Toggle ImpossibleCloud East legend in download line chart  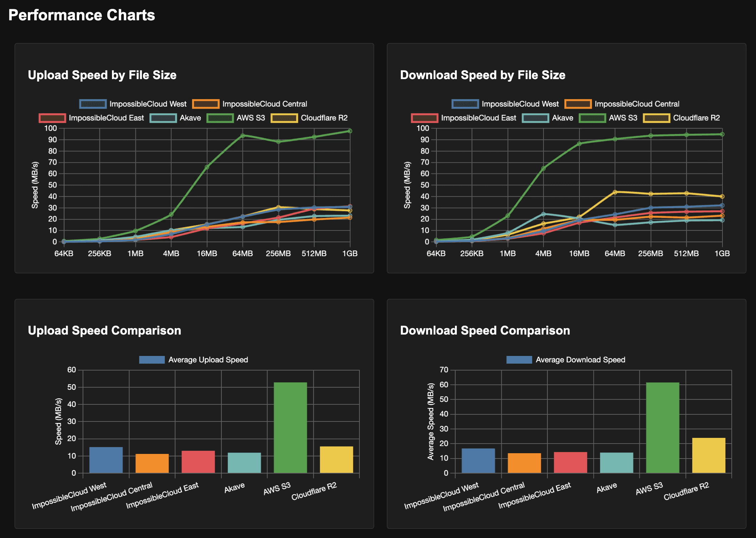[x=464, y=118]
